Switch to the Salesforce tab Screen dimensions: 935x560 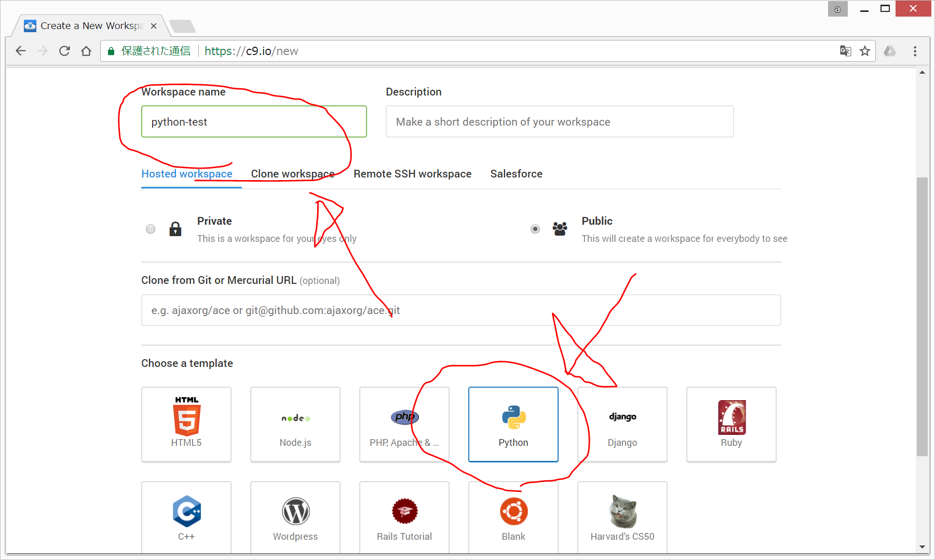pos(516,174)
